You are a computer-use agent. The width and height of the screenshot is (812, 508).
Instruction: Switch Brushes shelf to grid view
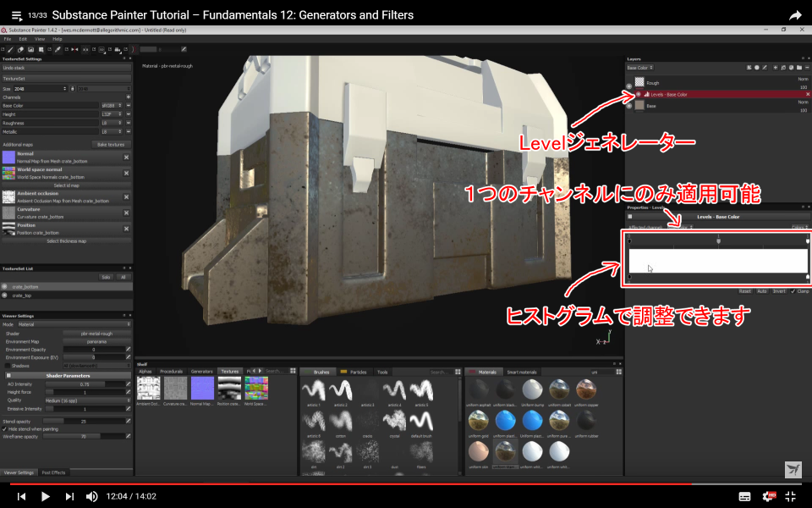tap(458, 372)
